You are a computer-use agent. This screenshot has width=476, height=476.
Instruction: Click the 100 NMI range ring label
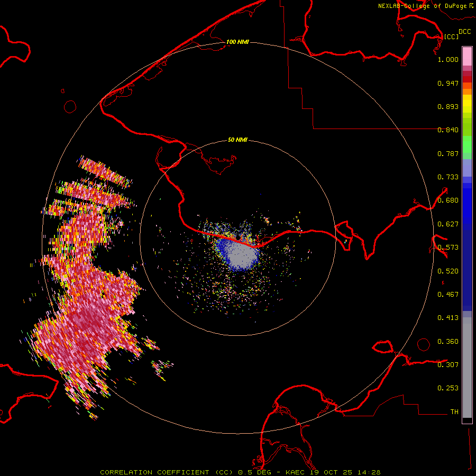237,42
